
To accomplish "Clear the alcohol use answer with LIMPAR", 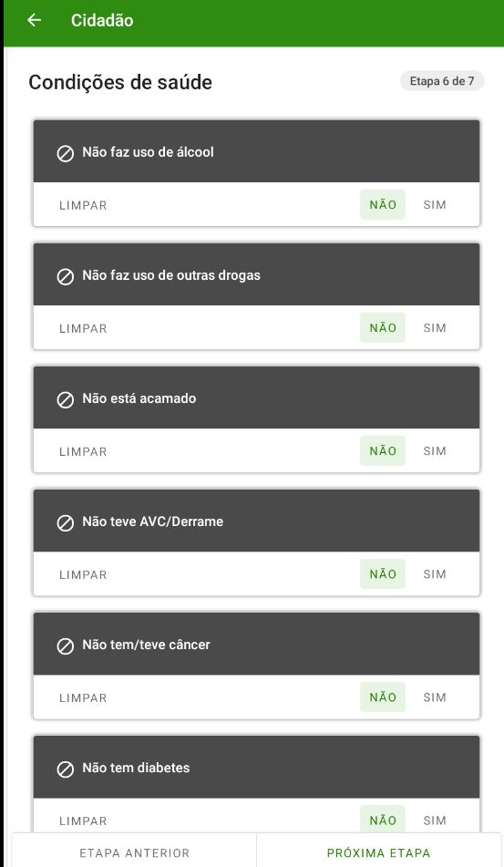I will 83,205.
